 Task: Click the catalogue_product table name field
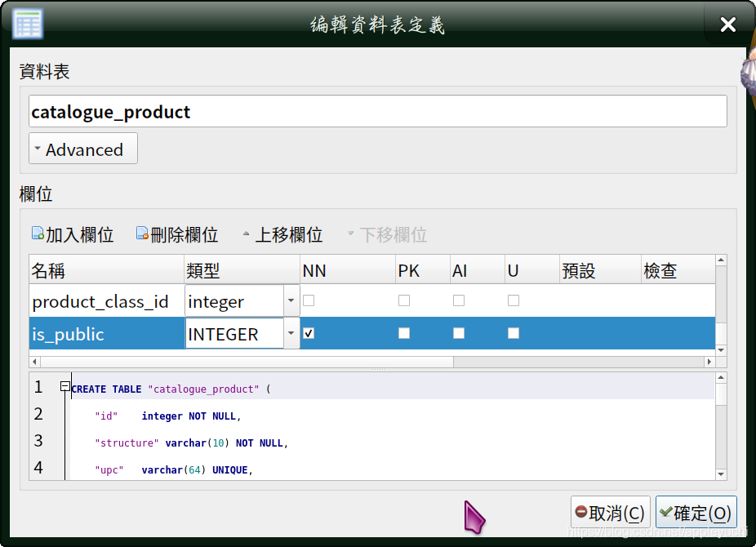pyautogui.click(x=378, y=111)
